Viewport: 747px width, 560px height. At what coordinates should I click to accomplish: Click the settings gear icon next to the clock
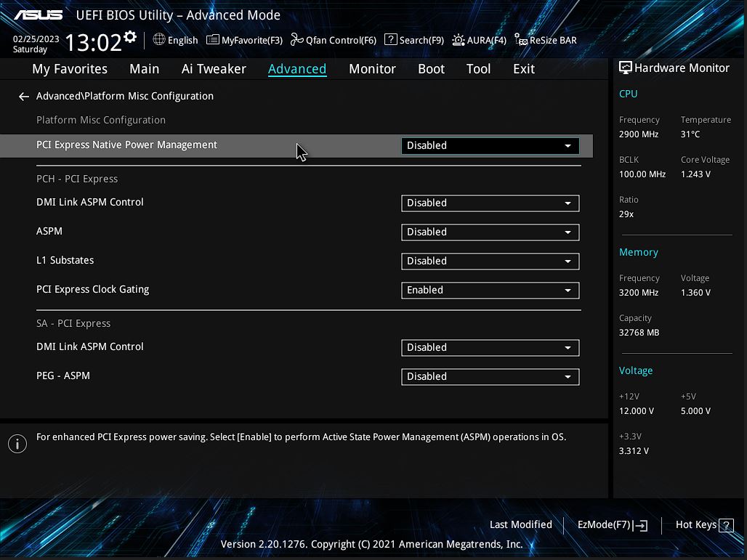click(x=129, y=36)
